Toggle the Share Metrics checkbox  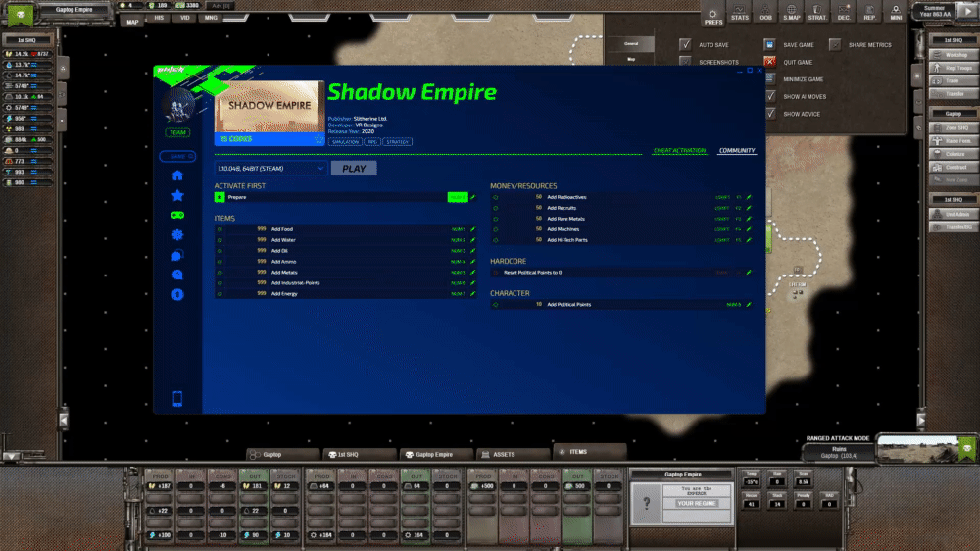[x=835, y=44]
